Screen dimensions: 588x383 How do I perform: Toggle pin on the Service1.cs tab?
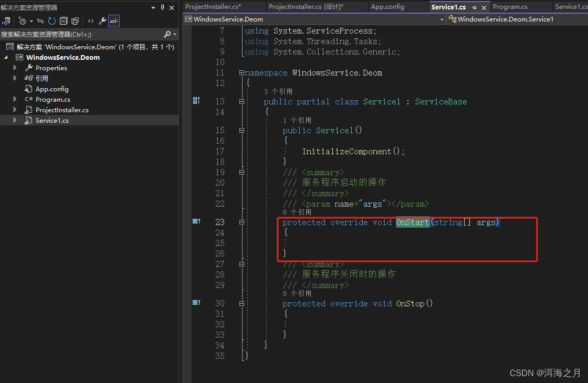click(475, 7)
